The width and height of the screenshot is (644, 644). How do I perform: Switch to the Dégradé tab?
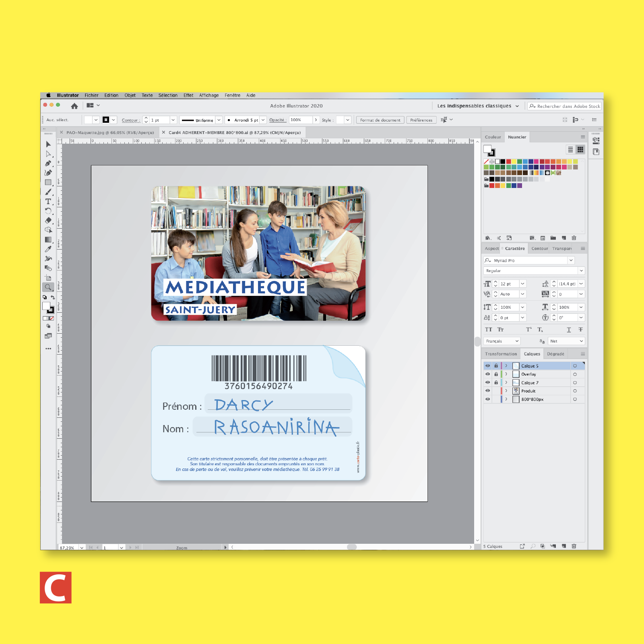coord(555,354)
